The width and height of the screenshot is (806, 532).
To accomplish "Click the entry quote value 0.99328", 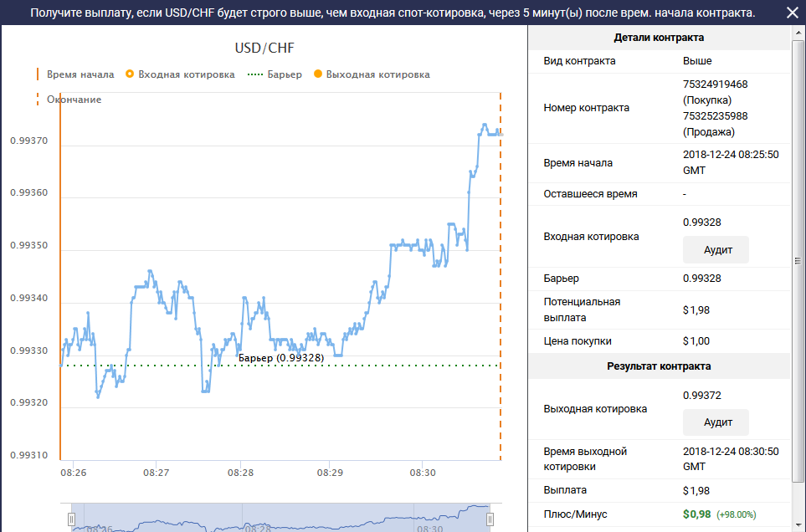I will pyautogui.click(x=701, y=223).
